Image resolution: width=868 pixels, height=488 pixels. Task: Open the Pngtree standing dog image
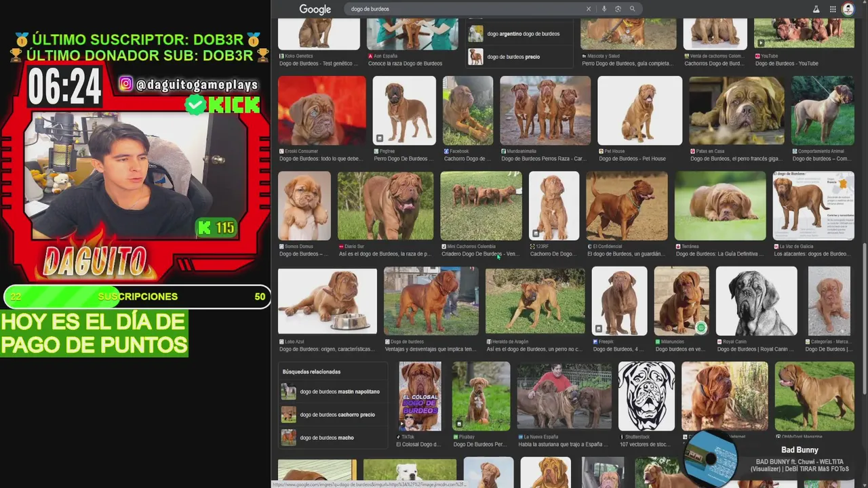tap(404, 110)
